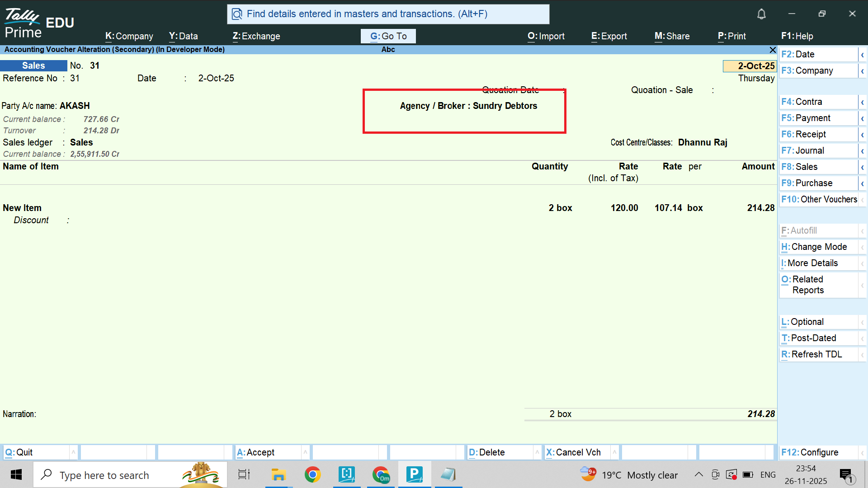This screenshot has width=868, height=488.
Task: Open Chrome from the taskbar
Action: tap(312, 474)
